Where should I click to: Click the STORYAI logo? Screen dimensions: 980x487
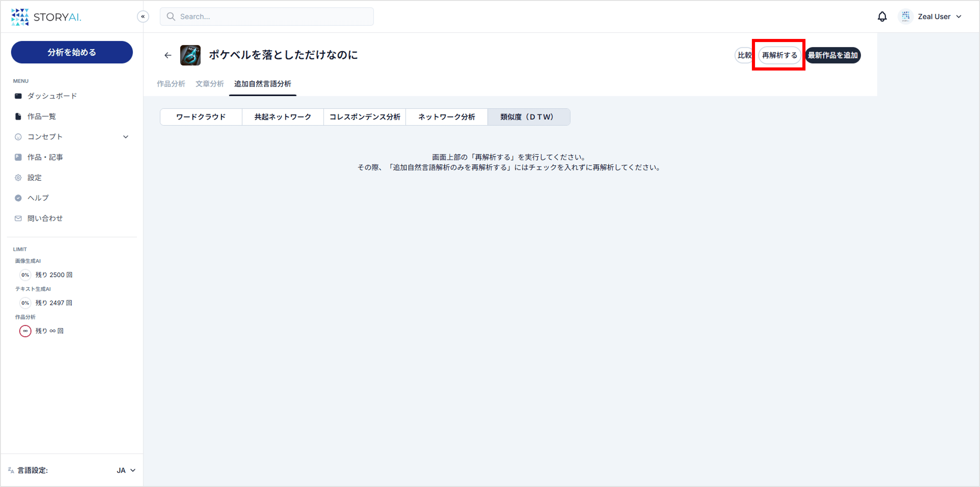[x=46, y=17]
